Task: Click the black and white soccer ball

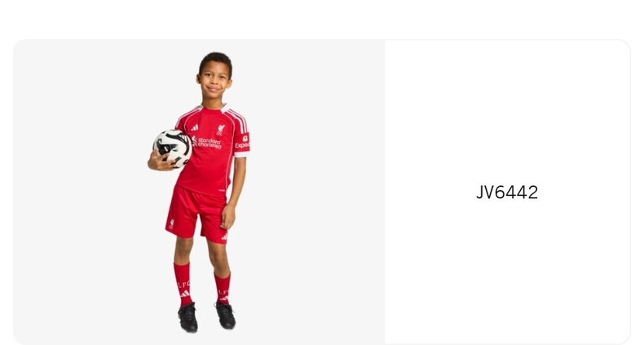Action: pyautogui.click(x=173, y=148)
